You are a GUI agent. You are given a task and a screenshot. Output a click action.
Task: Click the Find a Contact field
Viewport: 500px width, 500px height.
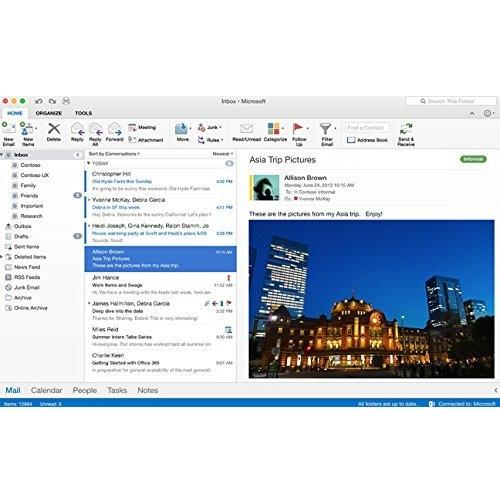[368, 128]
